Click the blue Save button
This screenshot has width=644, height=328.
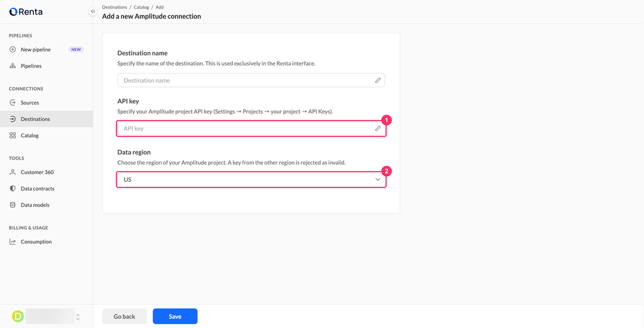pyautogui.click(x=175, y=317)
